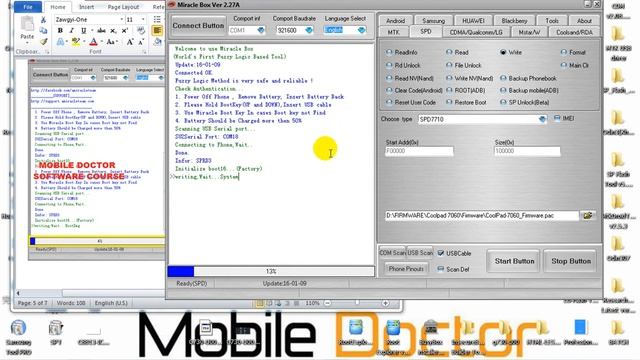Click the 13% write progress bar

pos(271,271)
